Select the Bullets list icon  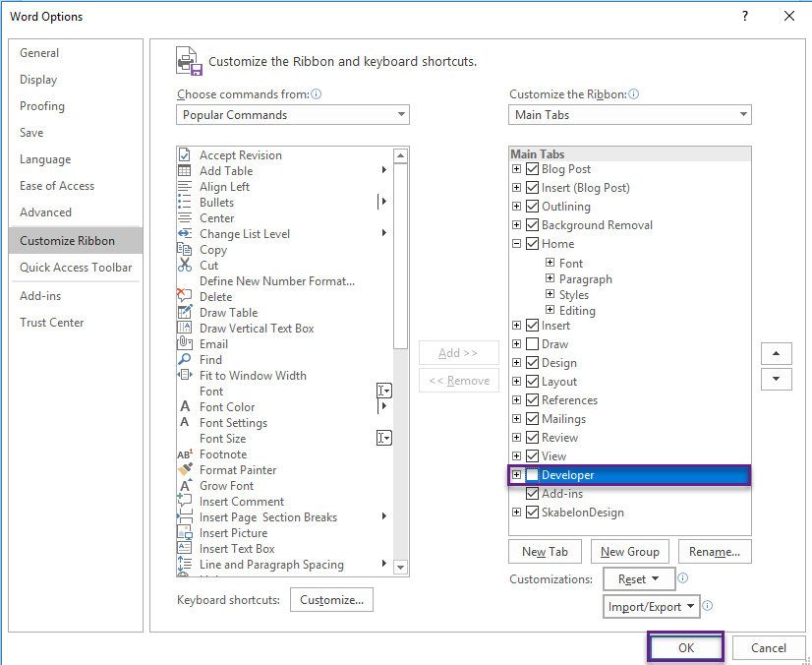click(x=185, y=202)
